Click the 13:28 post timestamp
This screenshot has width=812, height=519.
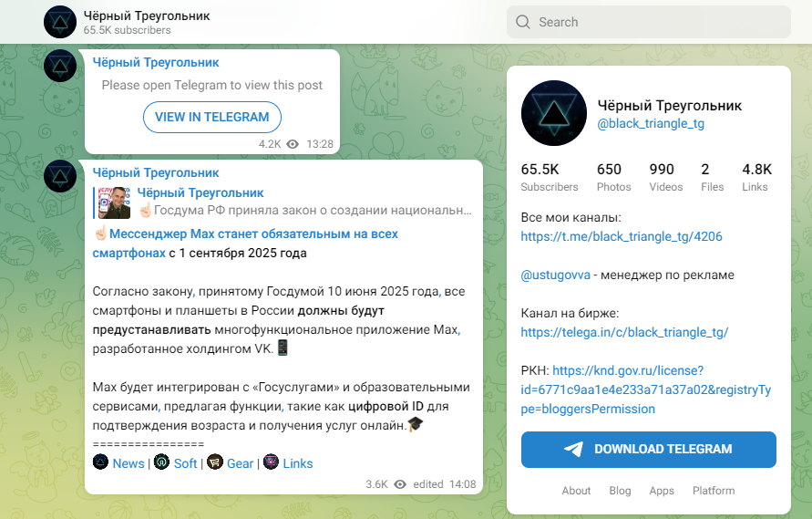pyautogui.click(x=320, y=144)
